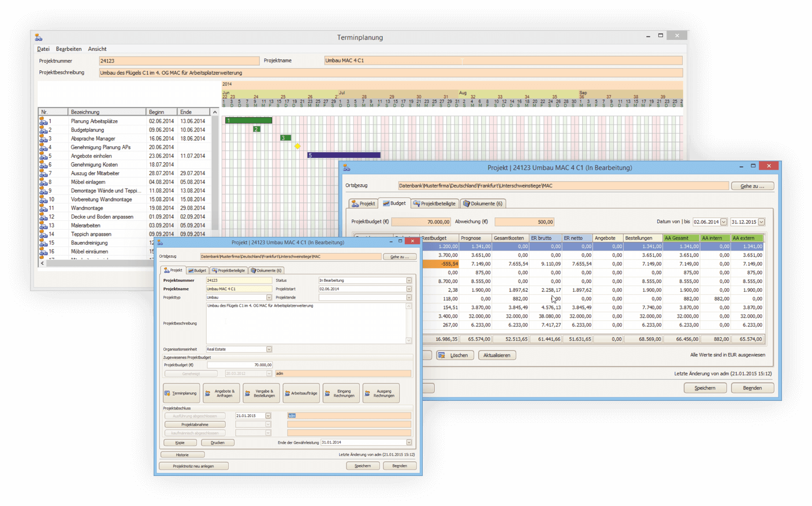Image resolution: width=812 pixels, height=506 pixels.
Task: Expand the Status dropdown showing In Bearbeitung
Action: click(409, 280)
